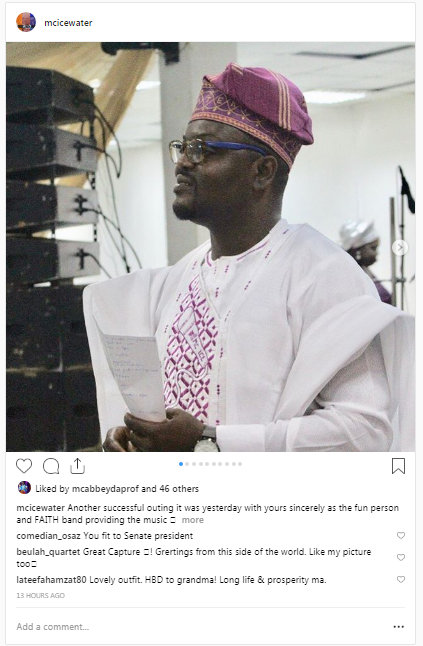The height and width of the screenshot is (646, 423).
Task: Open the mcicewater profile avatar
Action: click(x=26, y=22)
